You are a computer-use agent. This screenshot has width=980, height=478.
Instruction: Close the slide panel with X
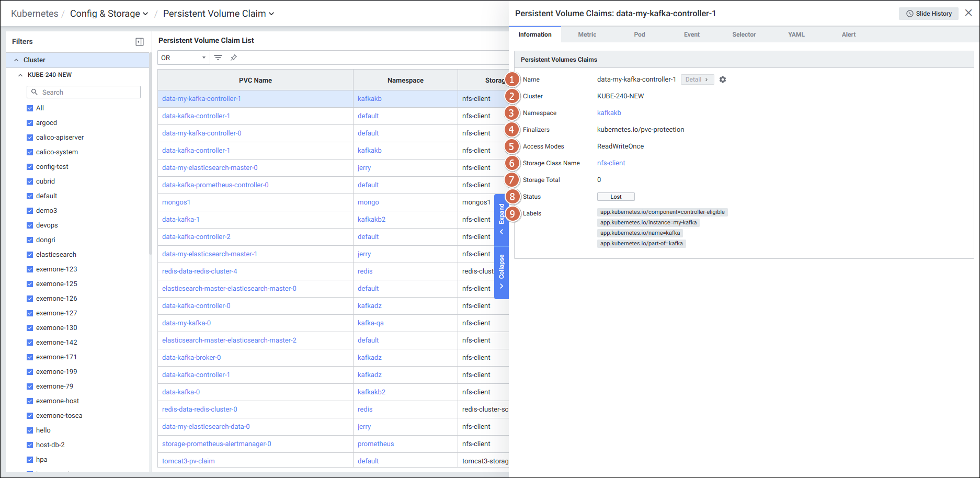pyautogui.click(x=968, y=13)
